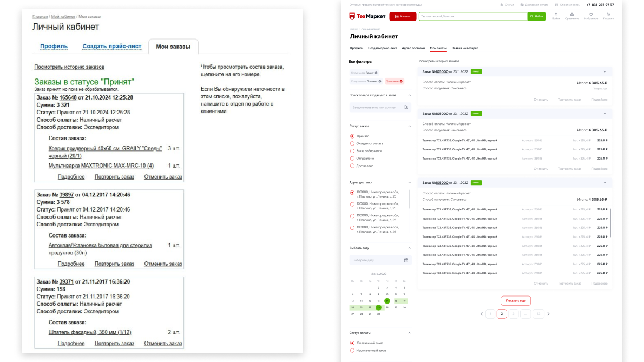Switch to the Заявка на возврат tab
This screenshot has width=644, height=362.
[465, 48]
